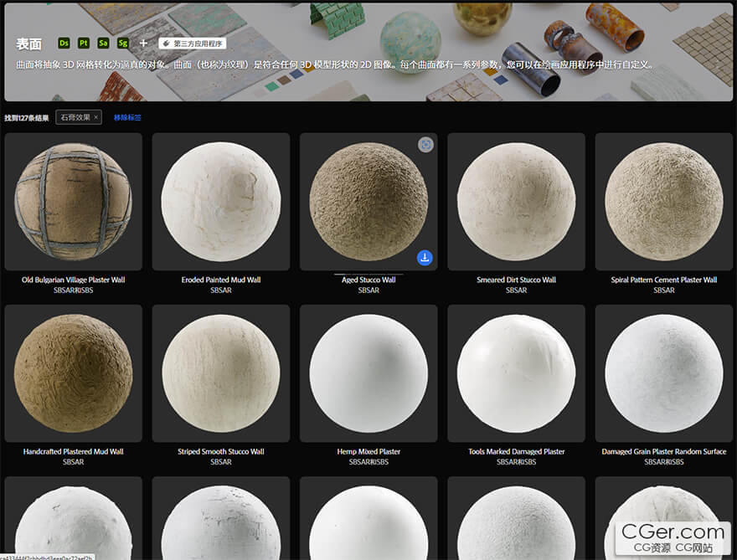Image resolution: width=737 pixels, height=560 pixels.
Task: Click the plus icon beside the Sg icon
Action: pyautogui.click(x=143, y=44)
